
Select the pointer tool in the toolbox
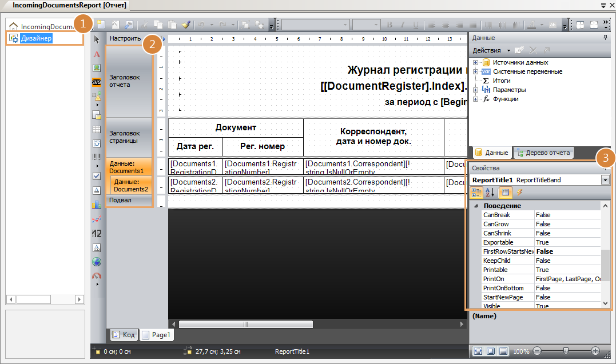(97, 39)
